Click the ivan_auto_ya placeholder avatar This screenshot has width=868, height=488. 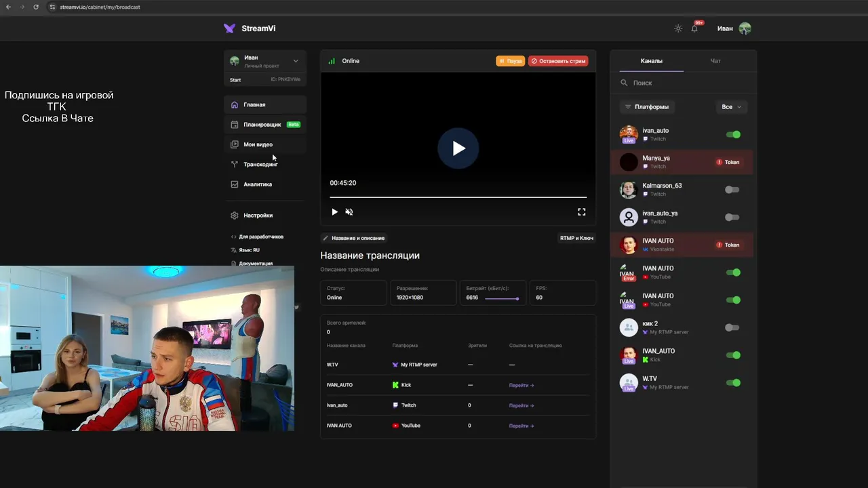click(x=629, y=217)
